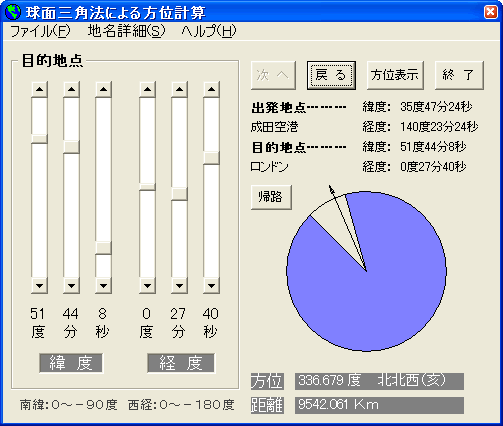Screen dimensions: 503x426
Task: Click the 戻る button
Action: pyautogui.click(x=331, y=75)
